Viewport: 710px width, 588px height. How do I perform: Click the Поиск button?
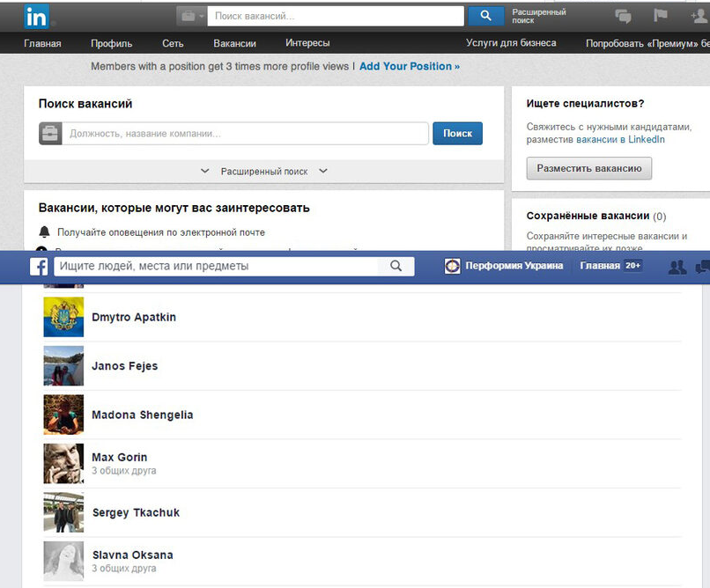click(457, 133)
